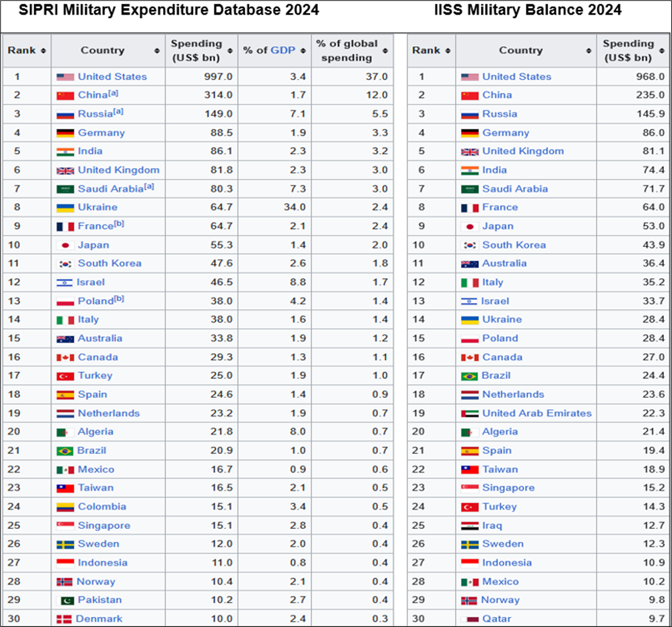Open Italy link in IISS table
The height and width of the screenshot is (627, 672).
492,282
